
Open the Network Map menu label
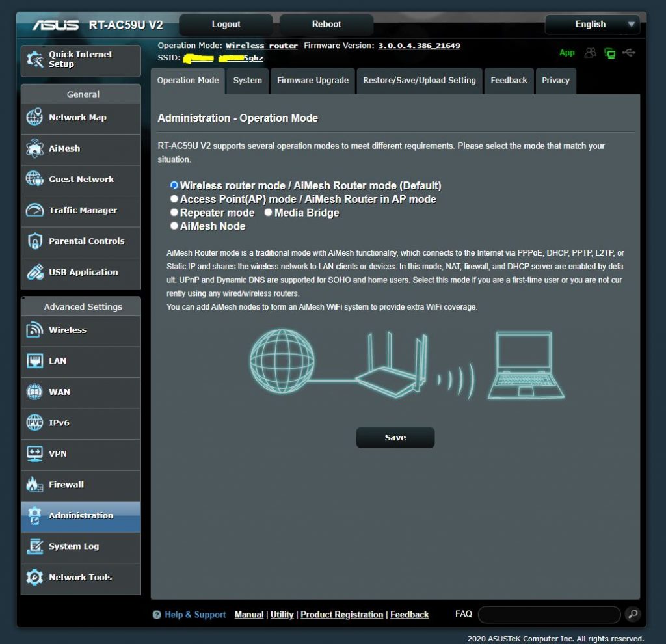coord(78,118)
